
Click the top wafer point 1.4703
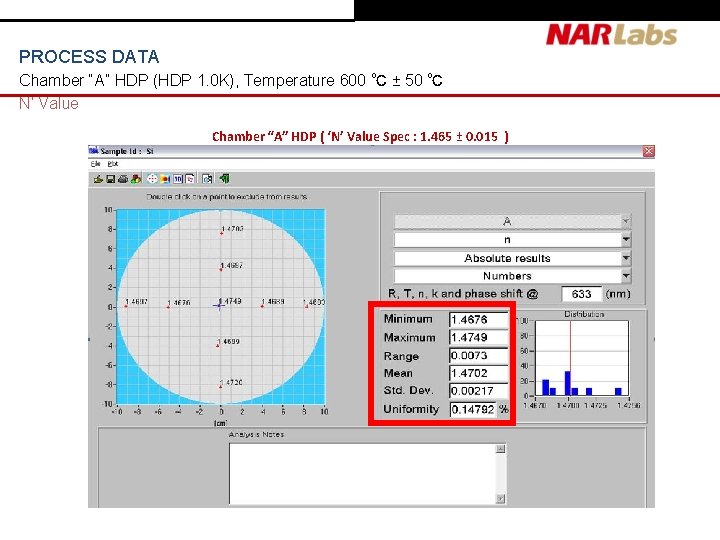[x=221, y=233]
